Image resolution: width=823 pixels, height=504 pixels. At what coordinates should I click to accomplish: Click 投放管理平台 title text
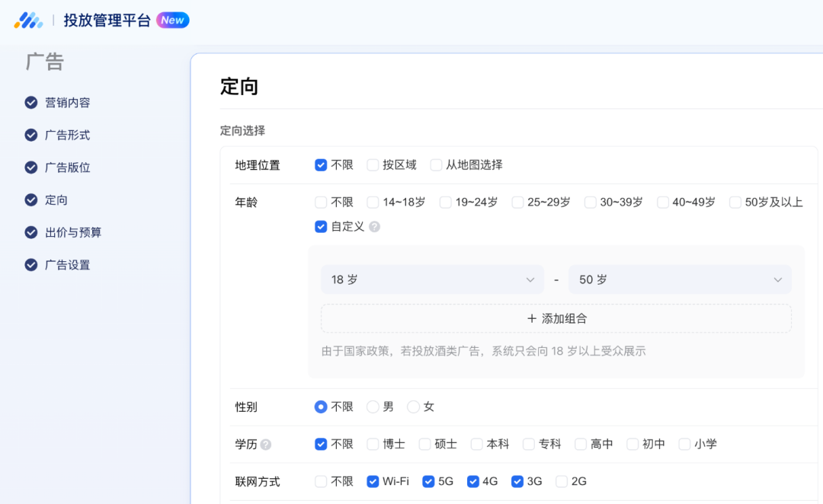[107, 20]
